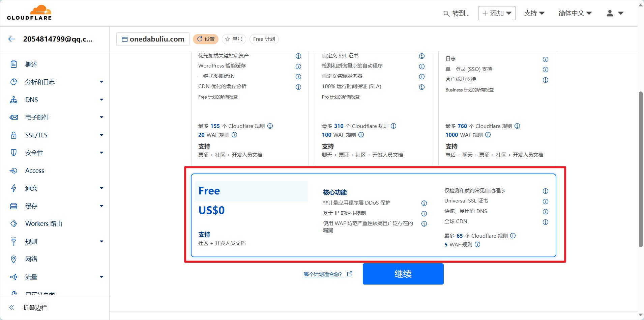This screenshot has width=644, height=320.
Task: Click the 安全性 shield icon
Action: (x=13, y=153)
